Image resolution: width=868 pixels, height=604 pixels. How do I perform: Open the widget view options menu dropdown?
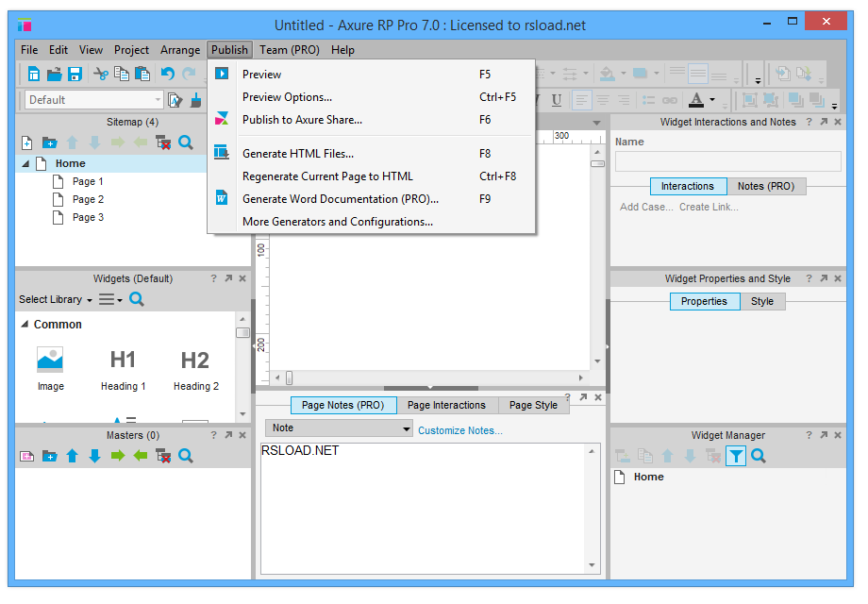(x=110, y=299)
